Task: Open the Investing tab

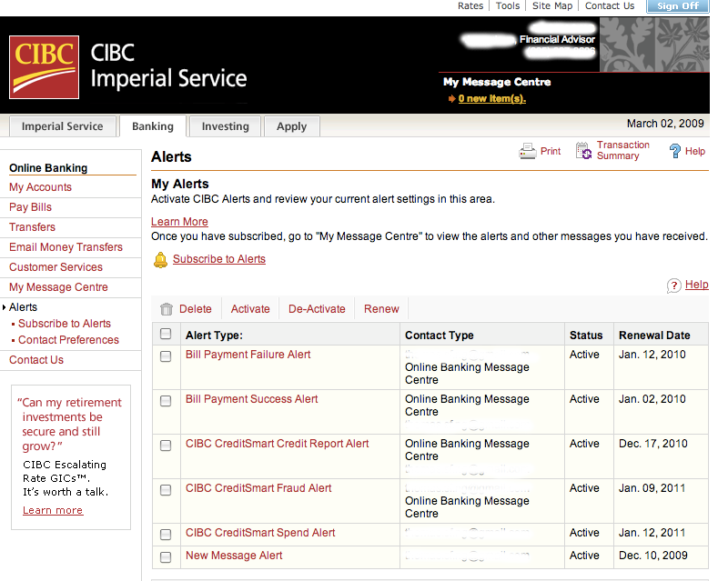Action: coord(225,126)
